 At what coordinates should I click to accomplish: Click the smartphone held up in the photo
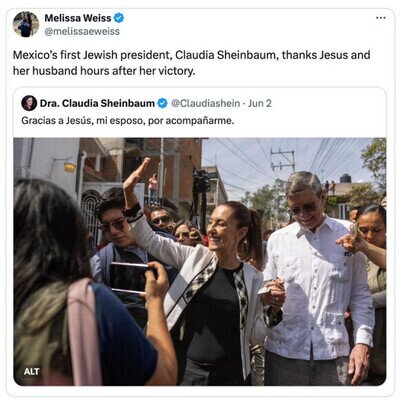click(x=129, y=277)
